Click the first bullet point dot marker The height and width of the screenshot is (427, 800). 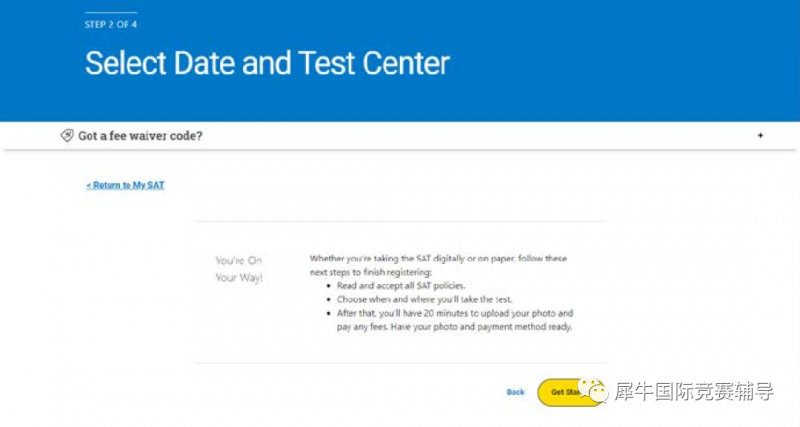coord(329,286)
